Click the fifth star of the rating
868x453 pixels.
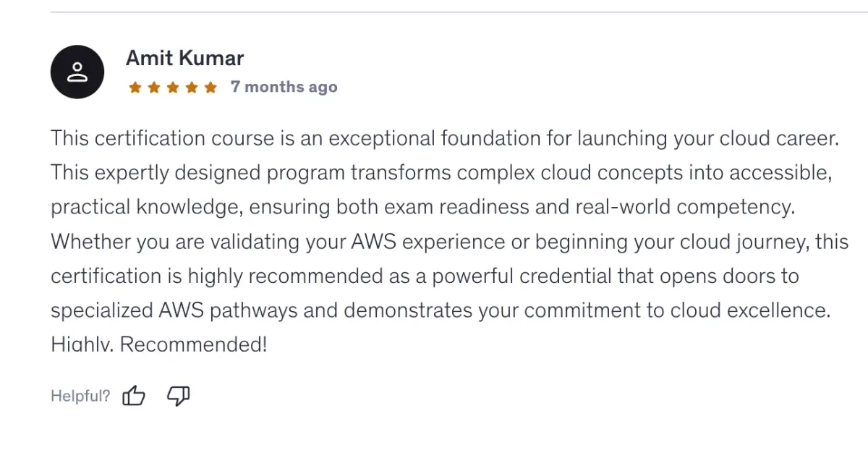[210, 88]
